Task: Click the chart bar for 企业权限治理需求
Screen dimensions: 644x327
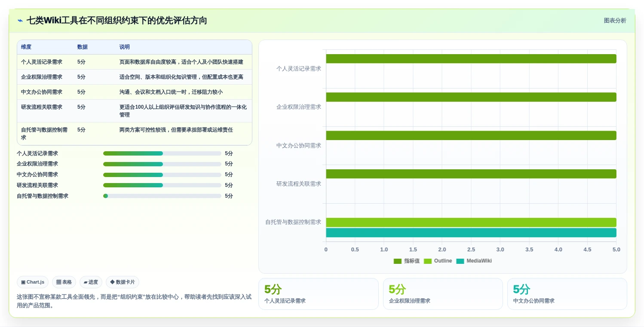Action: (471, 97)
